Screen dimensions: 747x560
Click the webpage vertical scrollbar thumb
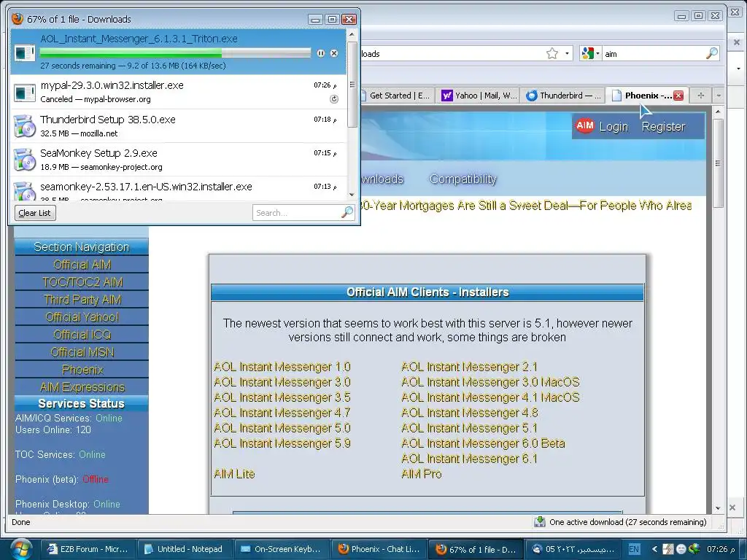pos(718,163)
